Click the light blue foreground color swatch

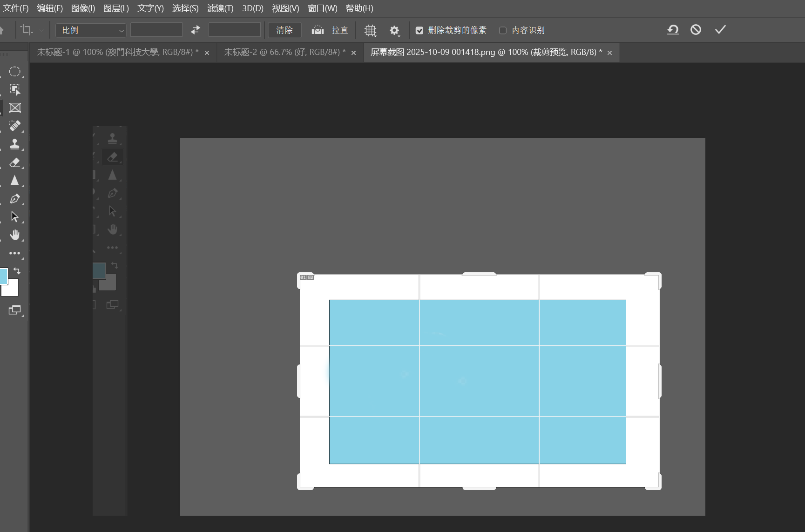point(3,276)
